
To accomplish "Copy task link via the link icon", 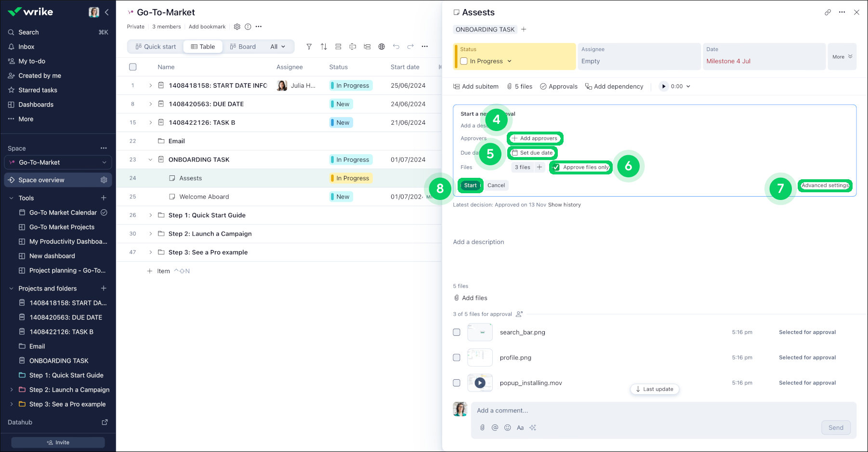I will [828, 13].
